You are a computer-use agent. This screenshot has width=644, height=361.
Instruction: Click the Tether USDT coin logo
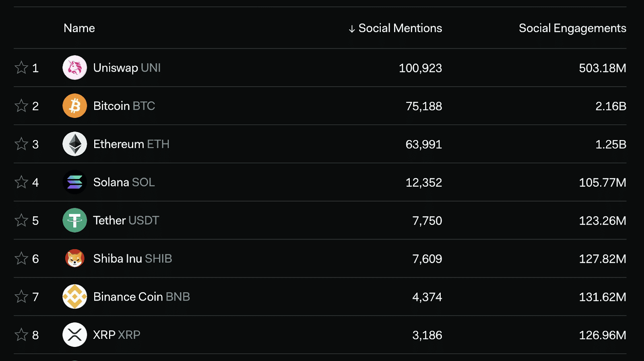[75, 220]
